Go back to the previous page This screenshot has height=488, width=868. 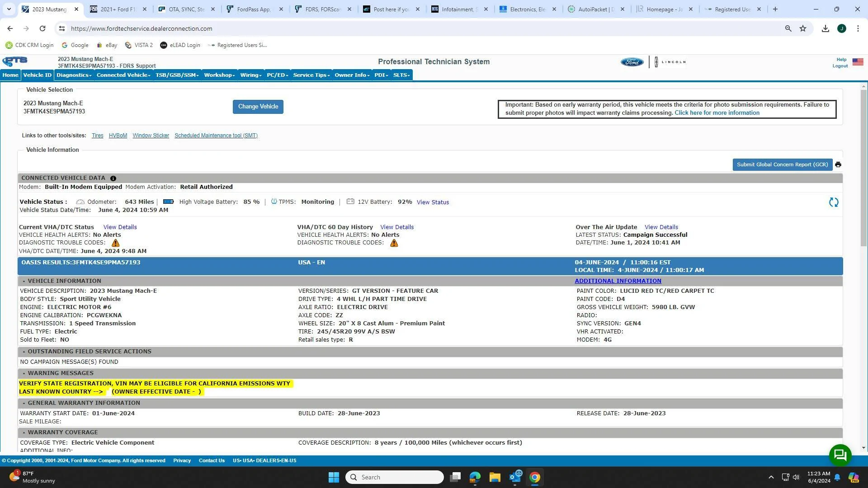click(10, 28)
